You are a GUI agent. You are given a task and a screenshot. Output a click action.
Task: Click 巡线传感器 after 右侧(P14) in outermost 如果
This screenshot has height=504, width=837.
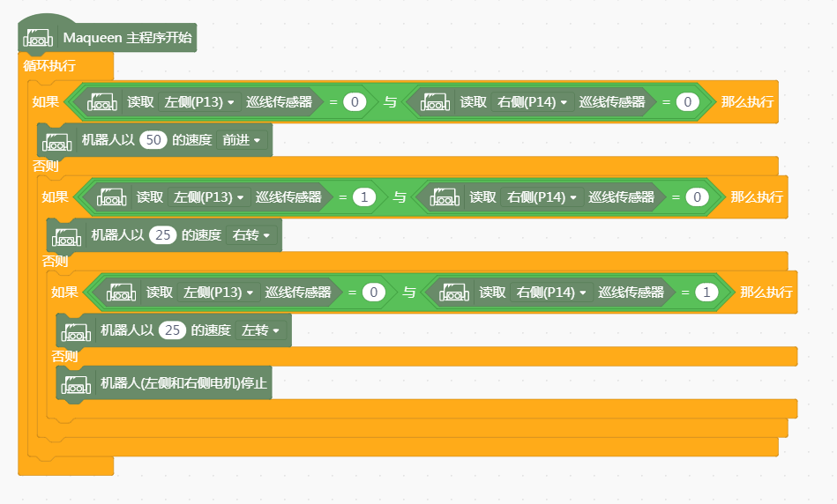coord(612,102)
